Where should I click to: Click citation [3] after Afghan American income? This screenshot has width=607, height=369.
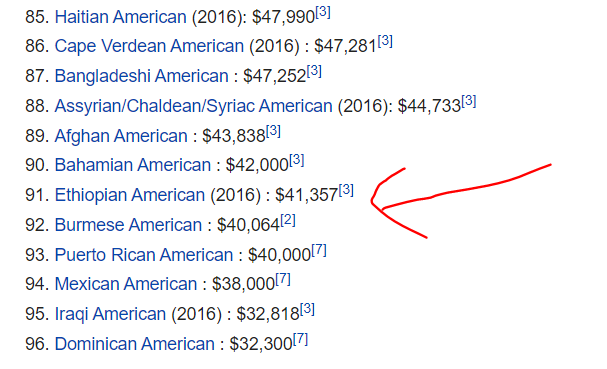(273, 131)
